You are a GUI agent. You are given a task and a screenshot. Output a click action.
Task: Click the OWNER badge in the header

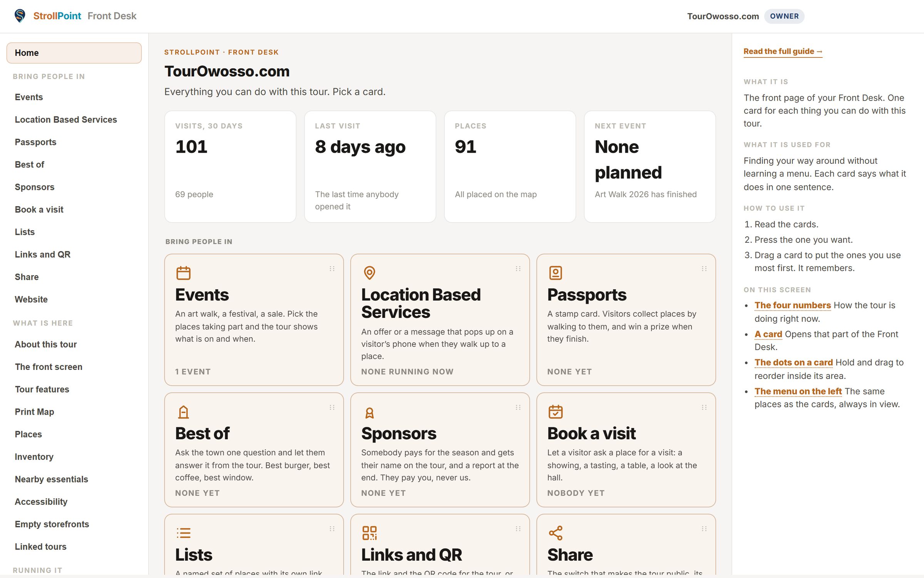click(x=784, y=16)
